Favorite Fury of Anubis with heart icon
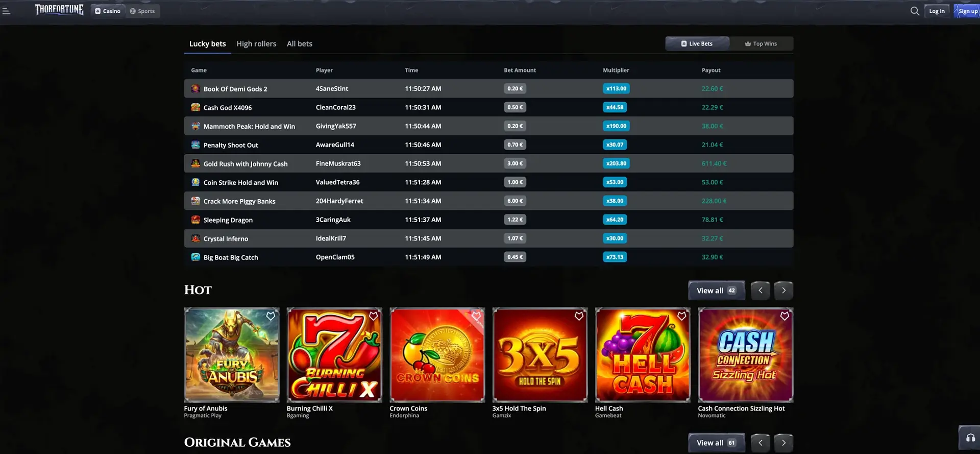Viewport: 980px width, 454px height. (271, 316)
